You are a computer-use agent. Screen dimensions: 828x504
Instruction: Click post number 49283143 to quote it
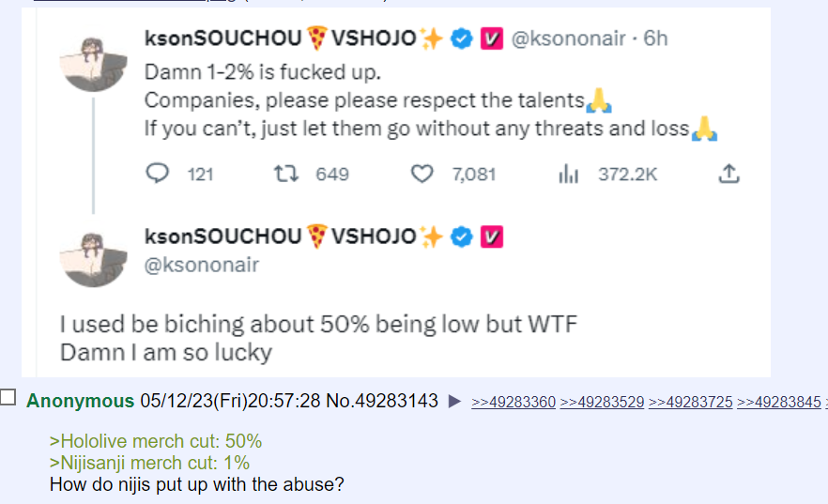click(x=394, y=401)
